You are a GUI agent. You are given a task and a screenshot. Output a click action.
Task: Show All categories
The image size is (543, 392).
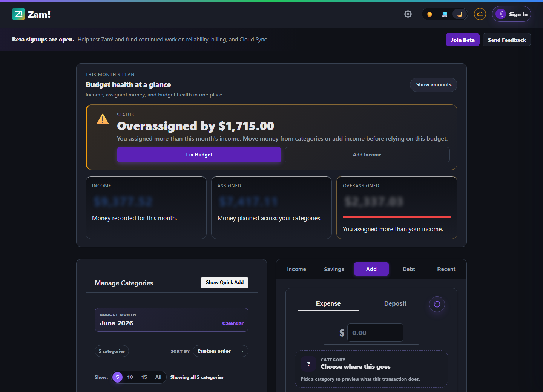(x=158, y=377)
